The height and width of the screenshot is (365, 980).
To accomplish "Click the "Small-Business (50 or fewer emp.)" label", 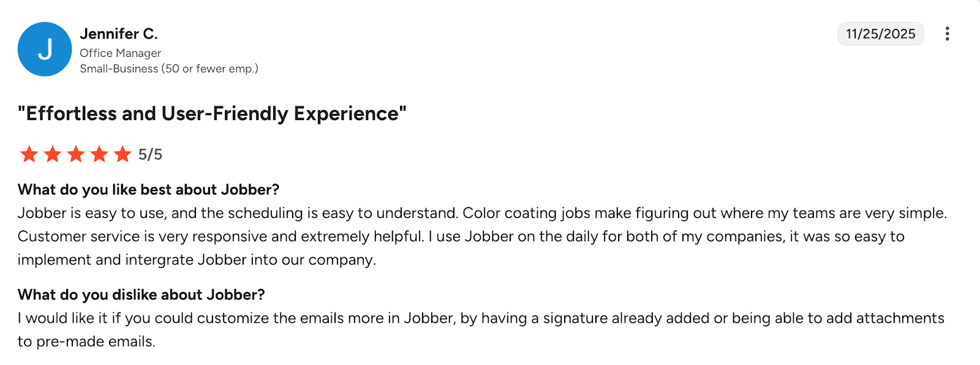I will pyautogui.click(x=169, y=69).
